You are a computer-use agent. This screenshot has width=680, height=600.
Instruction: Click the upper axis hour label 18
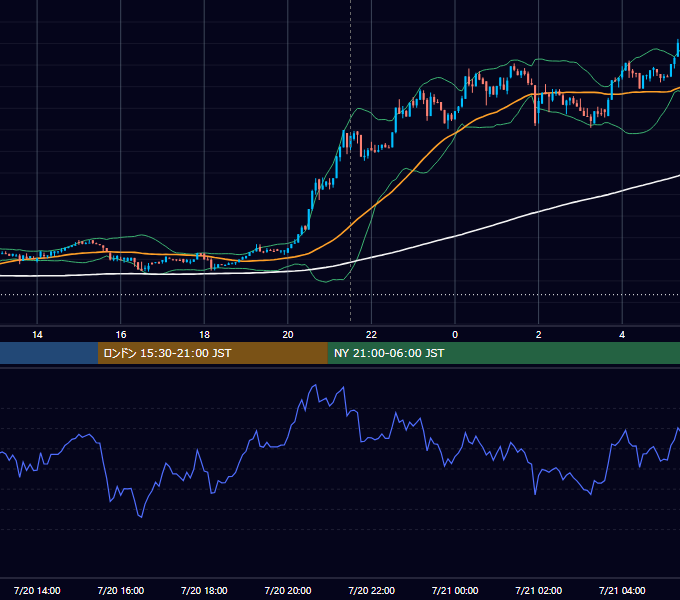tap(204, 335)
